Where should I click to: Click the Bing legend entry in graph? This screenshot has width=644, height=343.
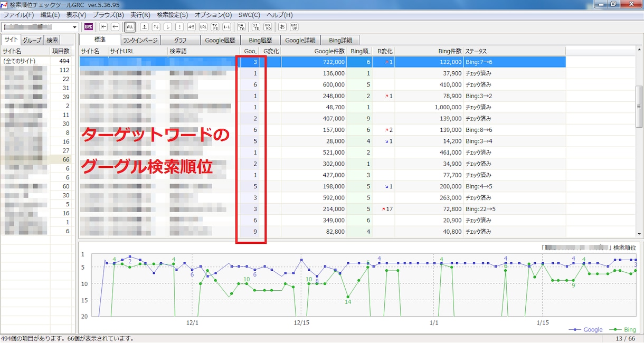pyautogui.click(x=622, y=329)
